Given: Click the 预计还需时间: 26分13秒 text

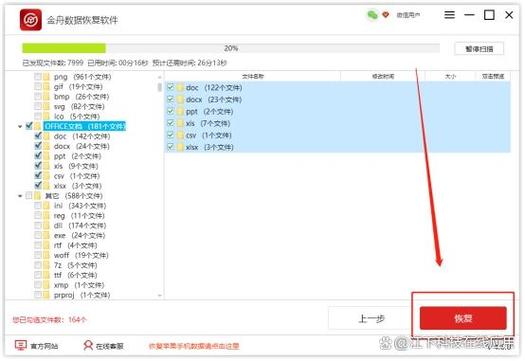Looking at the screenshot, I should pos(190,63).
